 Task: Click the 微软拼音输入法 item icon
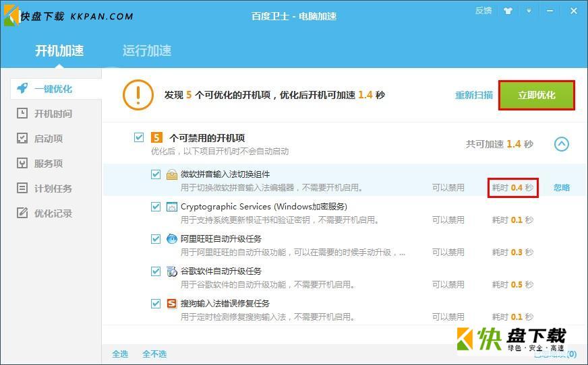click(172, 175)
